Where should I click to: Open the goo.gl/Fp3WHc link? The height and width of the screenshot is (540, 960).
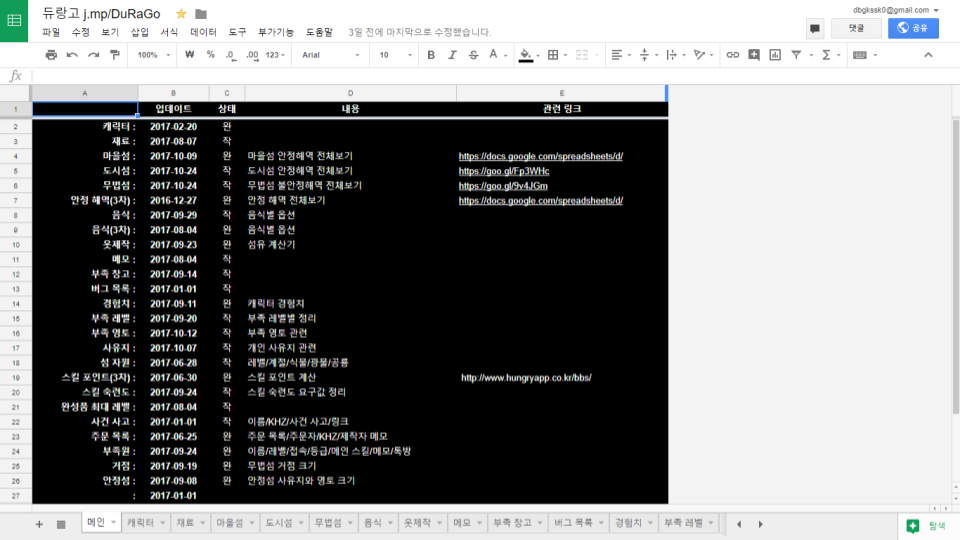pyautogui.click(x=504, y=171)
